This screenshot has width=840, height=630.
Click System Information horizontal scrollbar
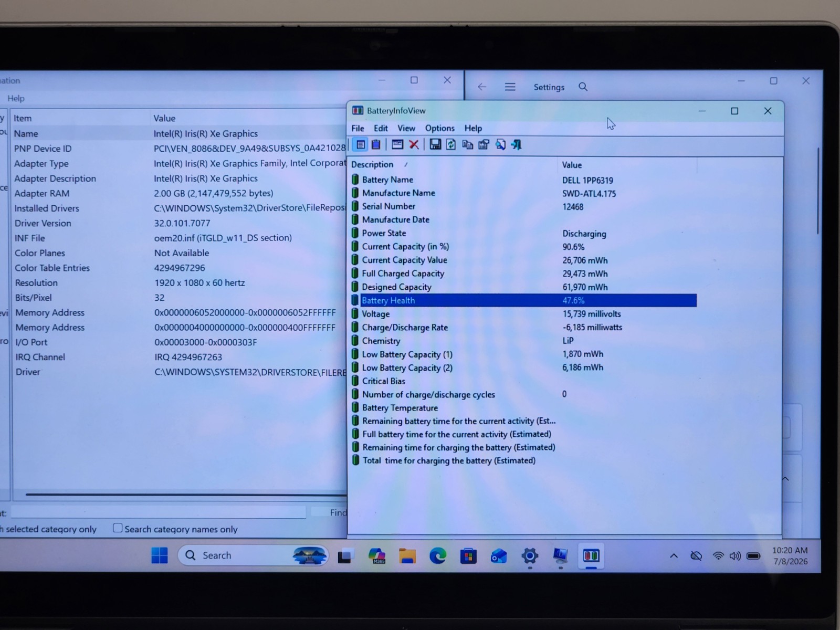(x=185, y=494)
